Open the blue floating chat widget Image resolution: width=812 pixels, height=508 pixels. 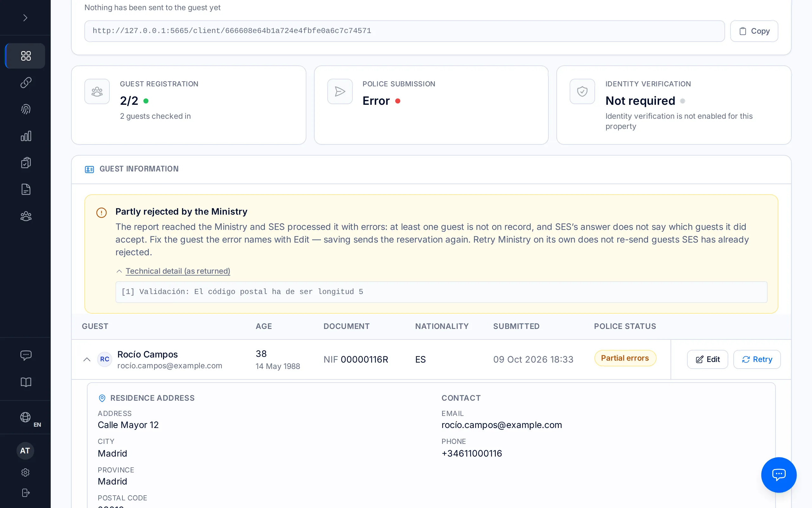point(778,475)
